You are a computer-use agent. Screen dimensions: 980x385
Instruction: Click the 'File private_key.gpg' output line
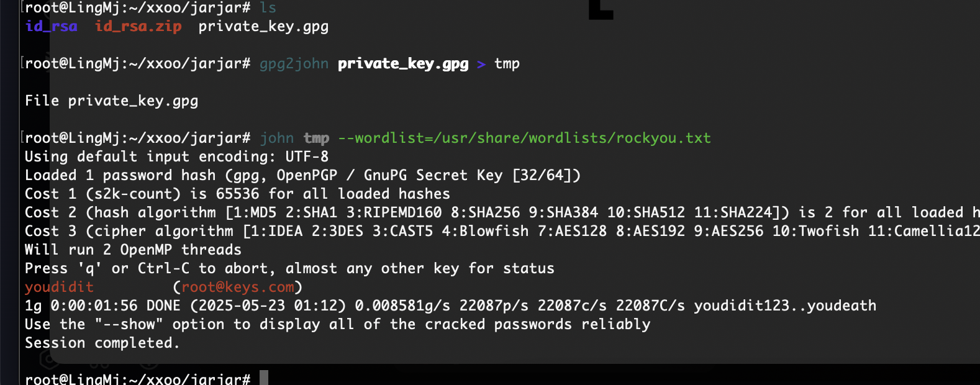click(112, 101)
